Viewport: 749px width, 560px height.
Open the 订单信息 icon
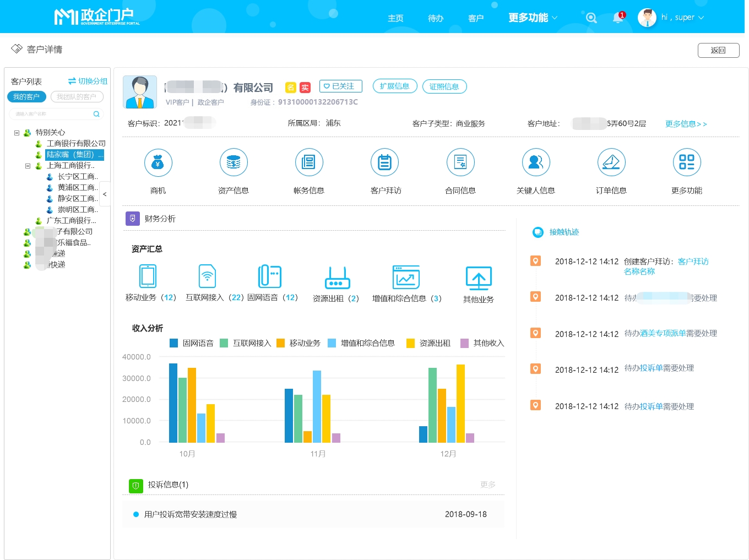[611, 162]
